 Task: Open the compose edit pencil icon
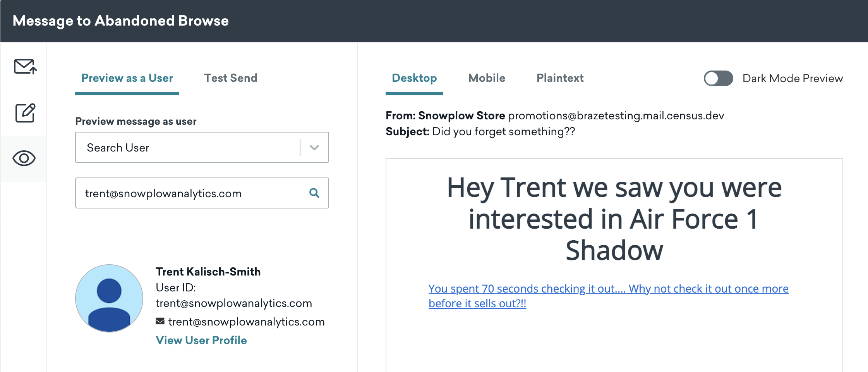point(25,113)
